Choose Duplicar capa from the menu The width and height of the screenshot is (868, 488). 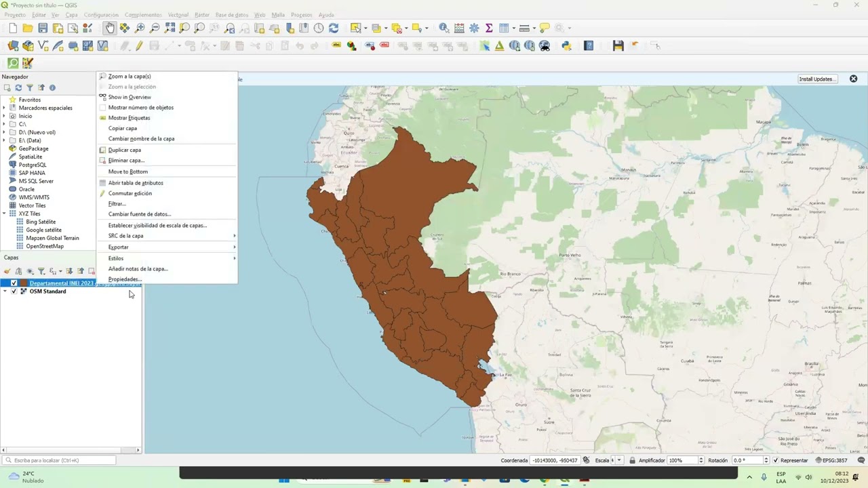[x=167, y=150]
